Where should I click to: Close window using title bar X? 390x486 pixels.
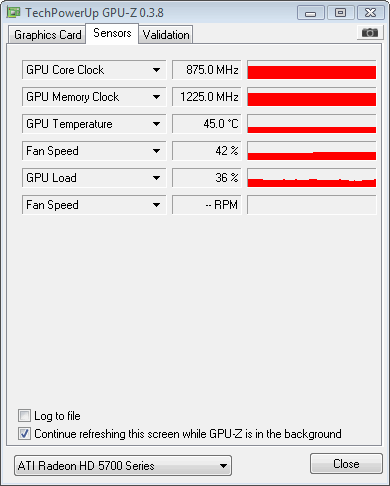(x=370, y=13)
